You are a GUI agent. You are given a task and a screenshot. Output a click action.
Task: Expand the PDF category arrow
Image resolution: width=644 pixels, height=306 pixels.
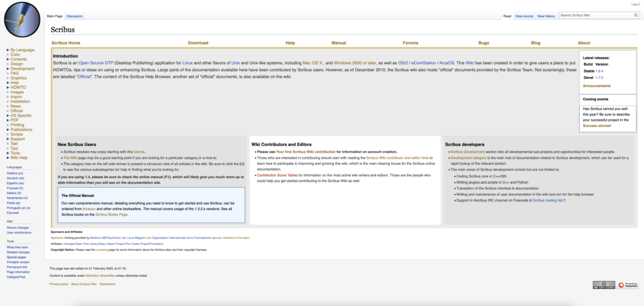[x=8, y=120]
